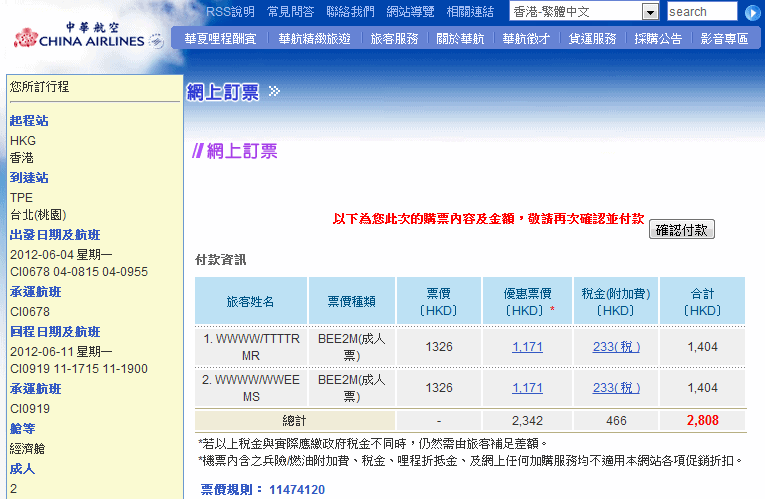Open 影音專區 media menu item
This screenshot has height=499, width=765.
pyautogui.click(x=724, y=39)
